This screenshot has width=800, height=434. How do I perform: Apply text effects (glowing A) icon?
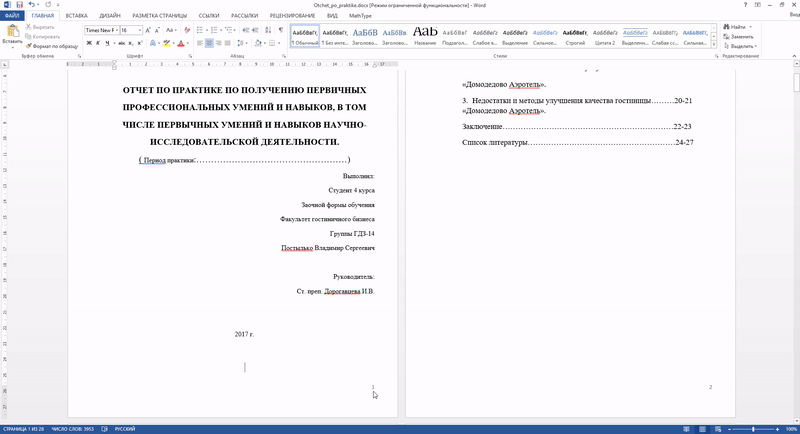coord(153,43)
